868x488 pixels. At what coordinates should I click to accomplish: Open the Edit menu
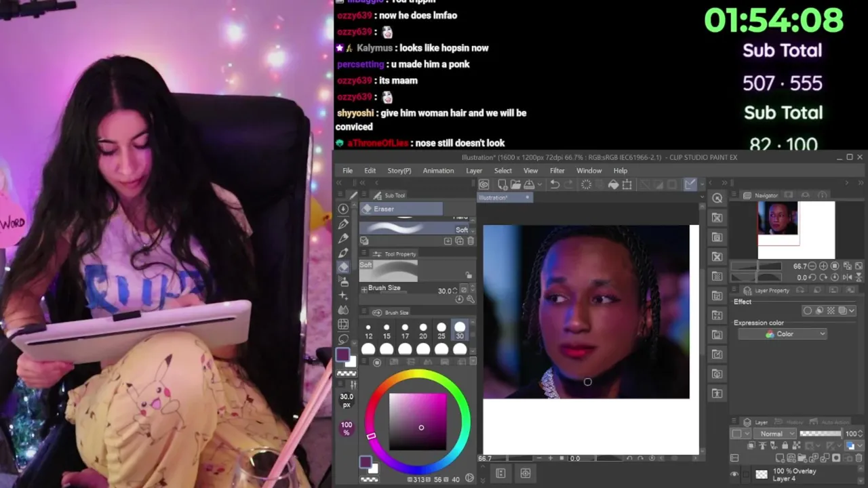click(x=370, y=171)
